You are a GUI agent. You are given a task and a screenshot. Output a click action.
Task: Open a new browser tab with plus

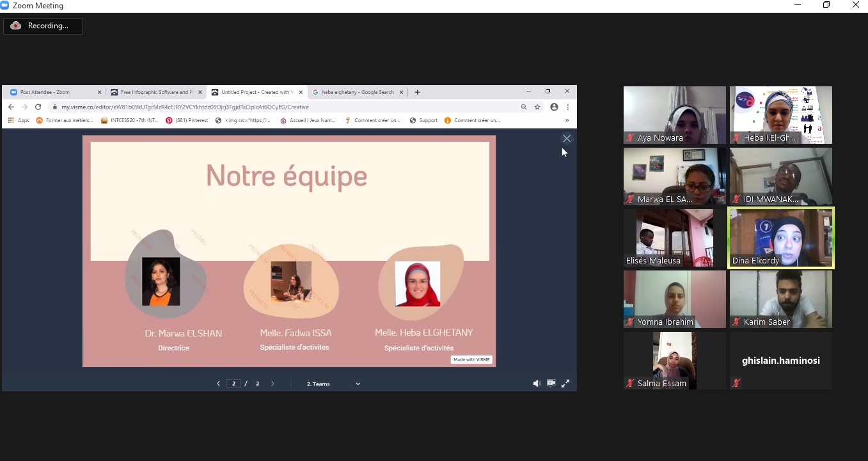pyautogui.click(x=418, y=92)
